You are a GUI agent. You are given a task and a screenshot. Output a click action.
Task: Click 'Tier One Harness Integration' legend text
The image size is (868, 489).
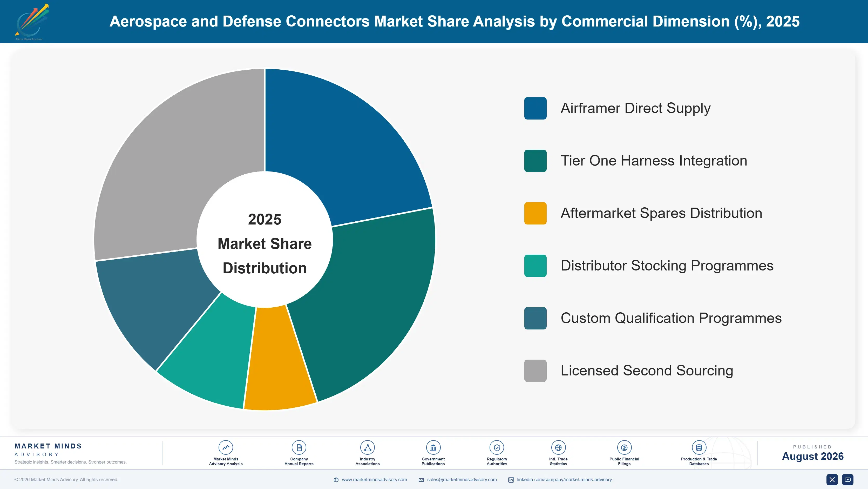pos(654,161)
